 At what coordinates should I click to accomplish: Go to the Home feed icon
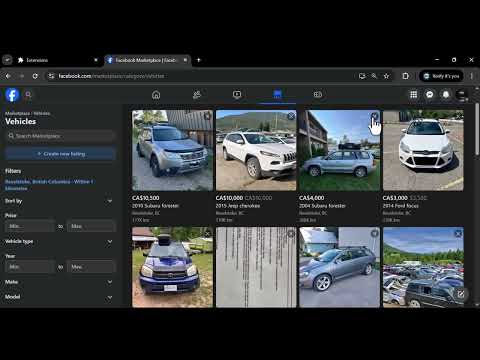[x=156, y=95]
